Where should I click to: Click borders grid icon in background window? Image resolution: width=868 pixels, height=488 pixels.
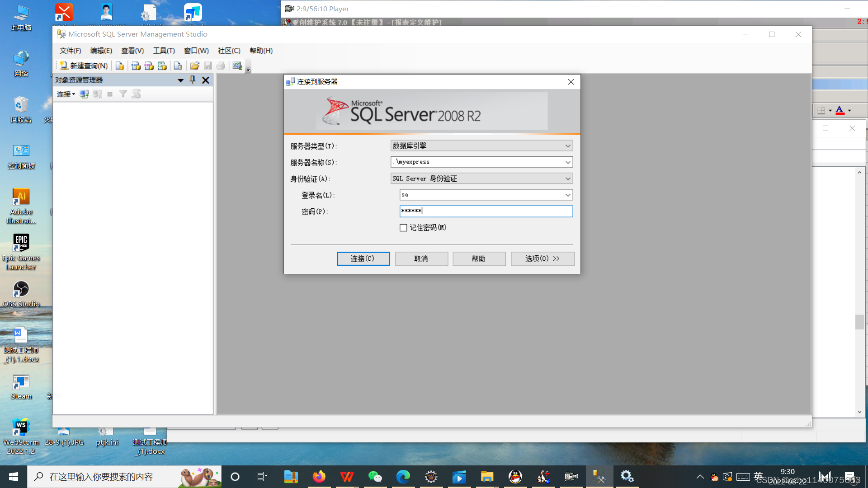[x=821, y=110]
